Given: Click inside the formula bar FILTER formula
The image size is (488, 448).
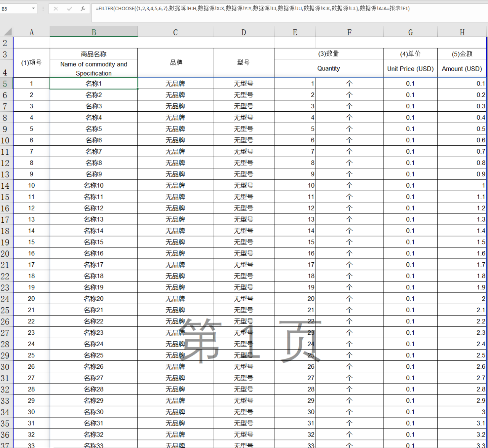Looking at the screenshot, I should pos(253,8).
